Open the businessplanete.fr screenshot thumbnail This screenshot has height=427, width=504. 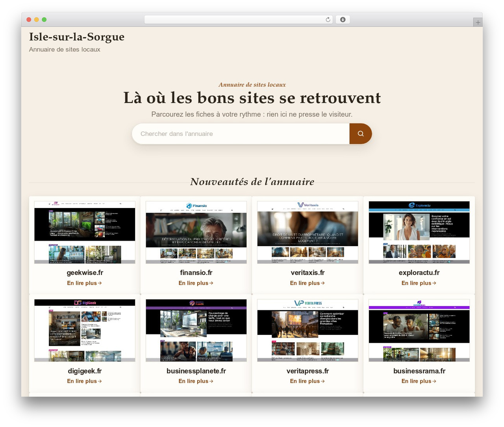click(x=196, y=330)
